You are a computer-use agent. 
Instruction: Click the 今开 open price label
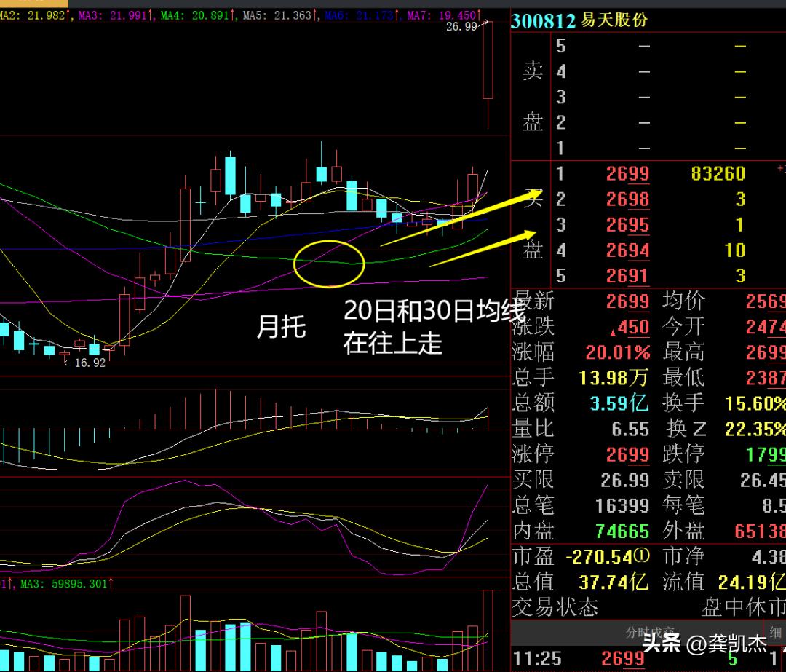[x=683, y=326]
